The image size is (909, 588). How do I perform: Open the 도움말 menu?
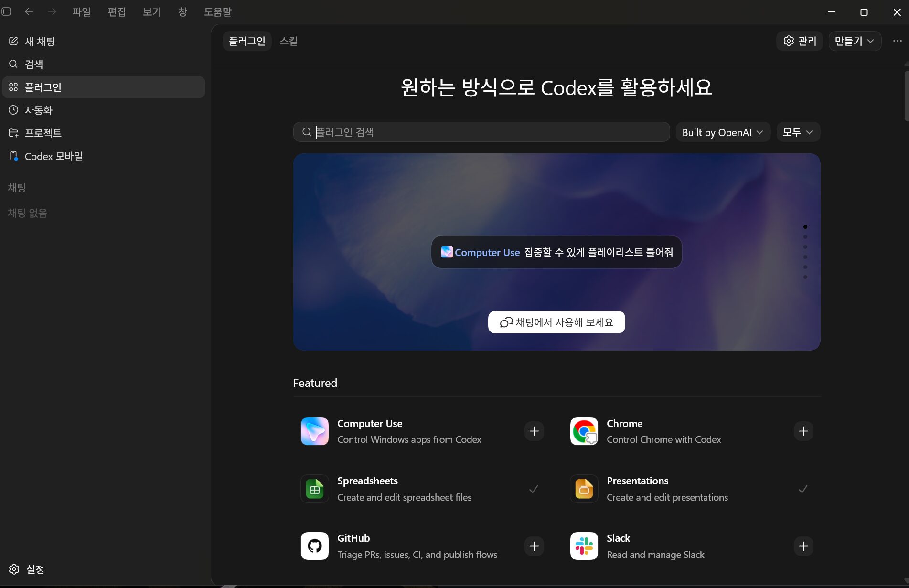coord(218,12)
